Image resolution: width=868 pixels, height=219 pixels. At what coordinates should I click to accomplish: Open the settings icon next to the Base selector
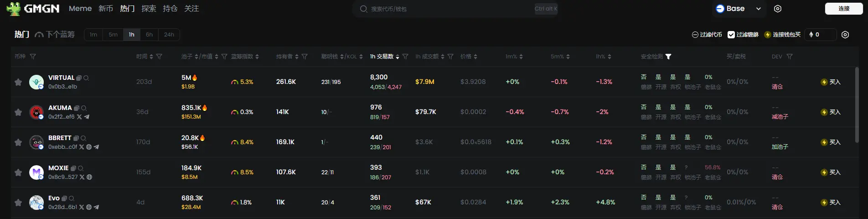click(778, 9)
